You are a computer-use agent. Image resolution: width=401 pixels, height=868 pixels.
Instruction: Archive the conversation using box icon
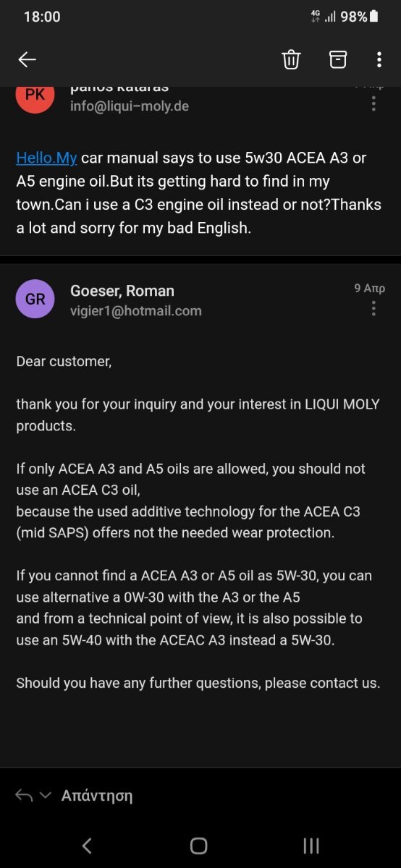click(x=337, y=60)
